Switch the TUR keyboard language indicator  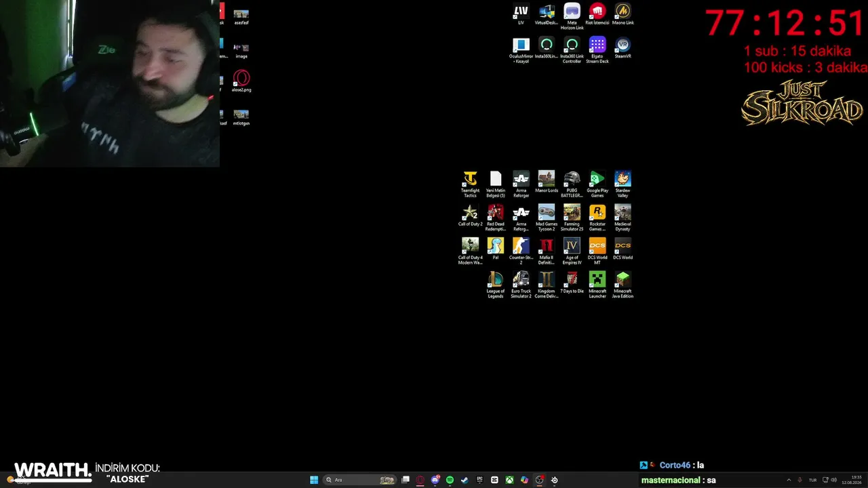(x=812, y=480)
